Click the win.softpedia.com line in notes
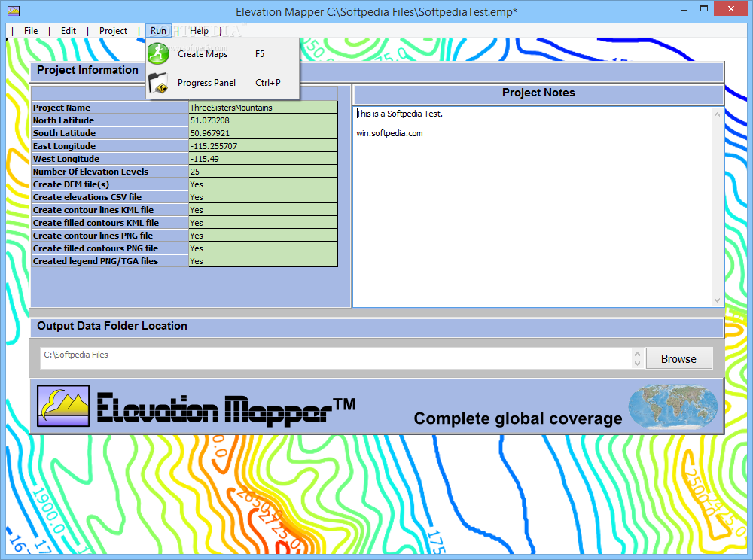Image resolution: width=753 pixels, height=560 pixels. (389, 133)
